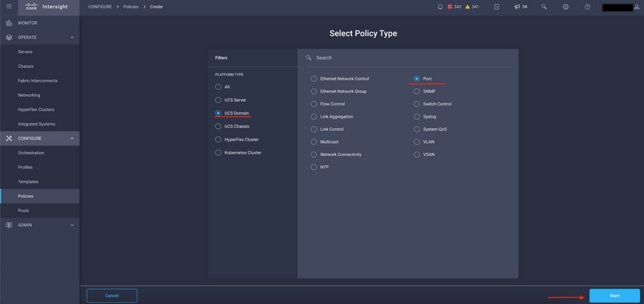This screenshot has width=644, height=304.
Task: Open the notifications bell
Action: coord(440,6)
